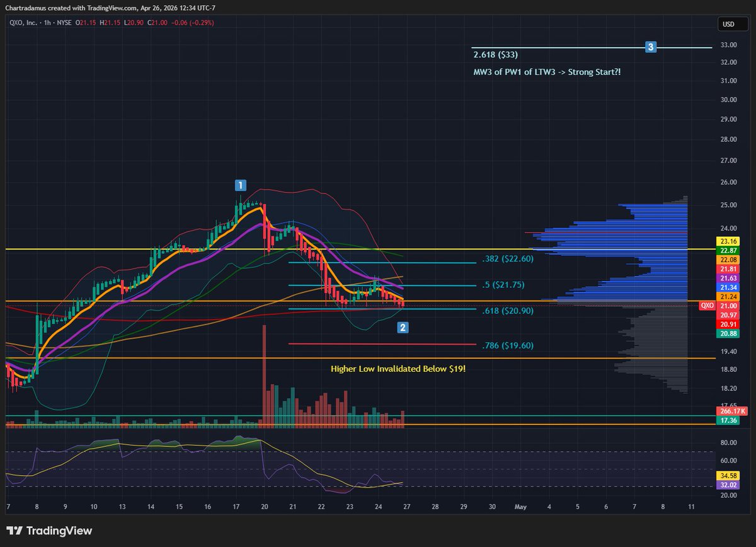Select the Elliott wave label 3 marker
This screenshot has width=756, height=547.
pyautogui.click(x=651, y=47)
